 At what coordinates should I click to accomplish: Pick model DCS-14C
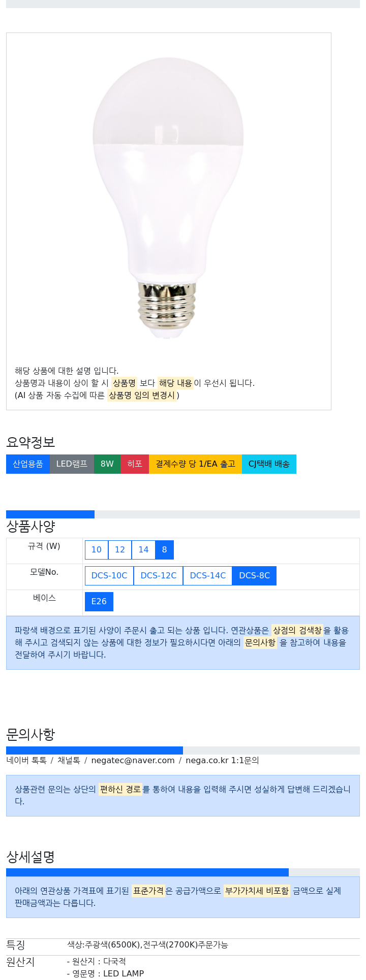click(x=208, y=576)
